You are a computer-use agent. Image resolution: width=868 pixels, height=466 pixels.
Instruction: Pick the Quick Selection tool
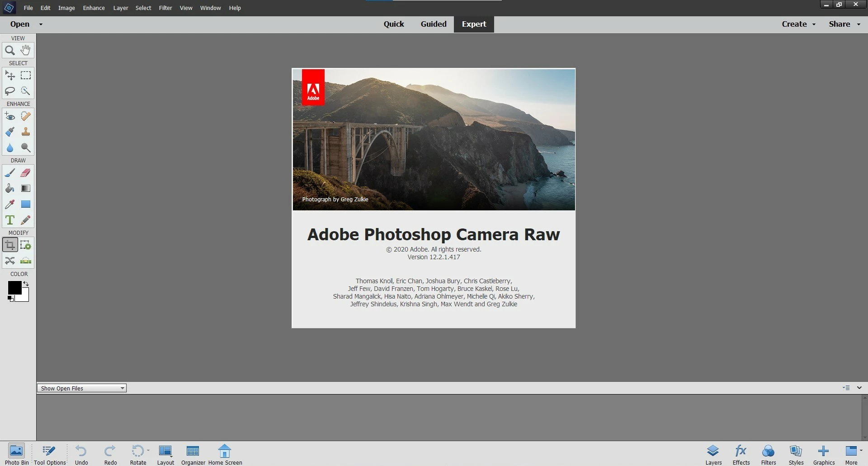pos(26,91)
